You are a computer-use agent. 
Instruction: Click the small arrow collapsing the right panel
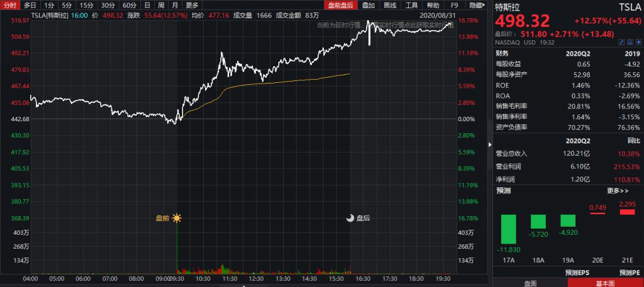489,144
